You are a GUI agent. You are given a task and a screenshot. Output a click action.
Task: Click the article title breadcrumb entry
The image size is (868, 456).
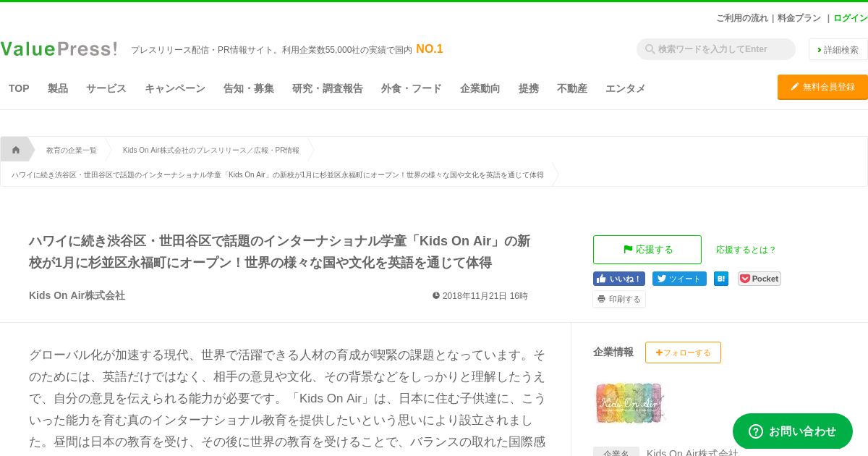pyautogui.click(x=278, y=174)
